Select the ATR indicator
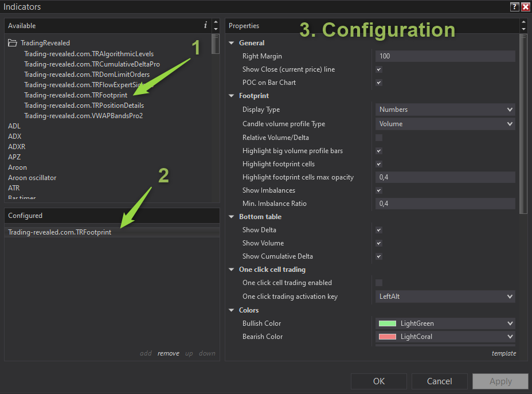532x394 pixels. click(14, 188)
